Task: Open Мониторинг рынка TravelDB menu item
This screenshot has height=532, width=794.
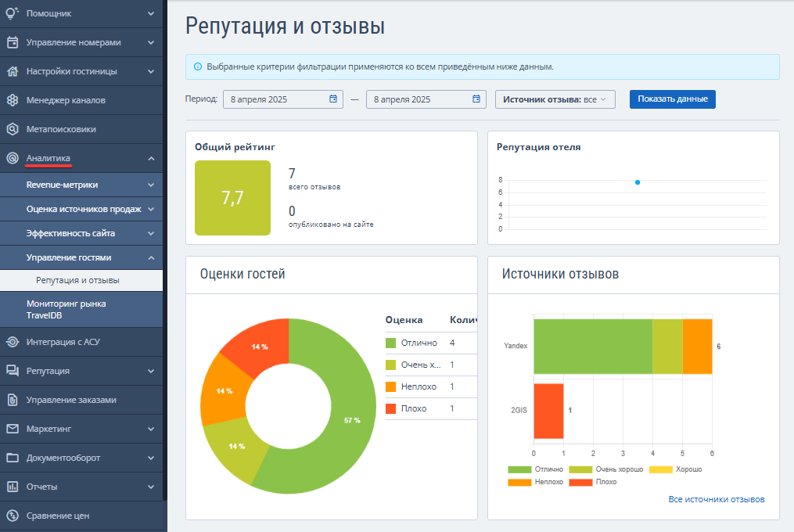Action: tap(66, 309)
